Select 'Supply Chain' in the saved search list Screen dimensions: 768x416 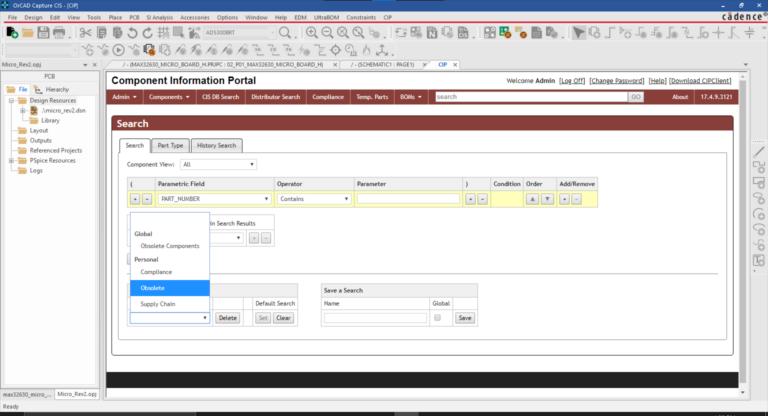pyautogui.click(x=170, y=304)
